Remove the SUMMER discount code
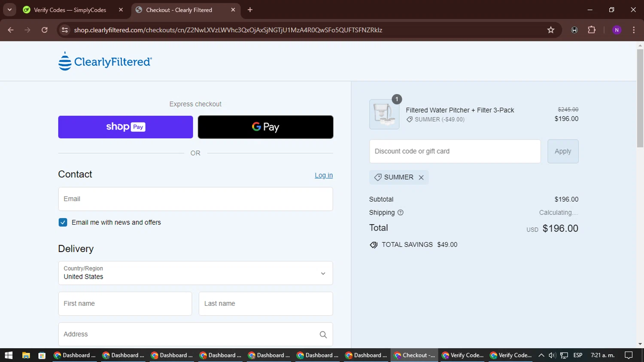Image resolution: width=644 pixels, height=362 pixels. coord(421,177)
